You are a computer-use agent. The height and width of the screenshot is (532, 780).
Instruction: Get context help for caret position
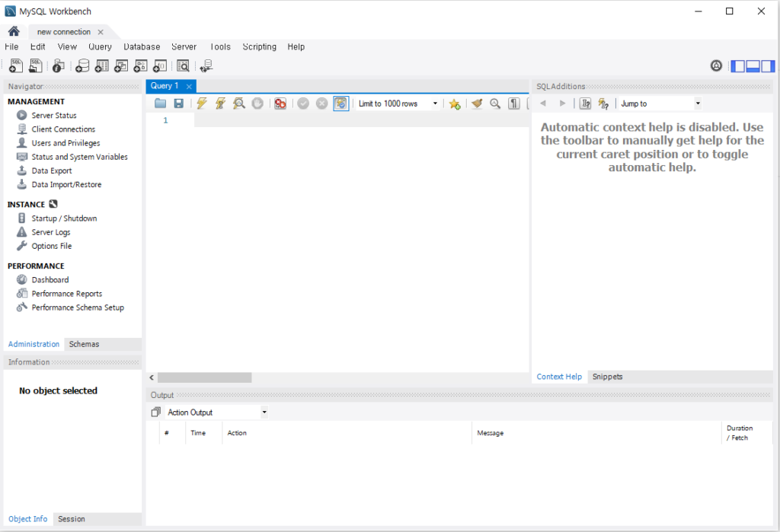click(586, 104)
